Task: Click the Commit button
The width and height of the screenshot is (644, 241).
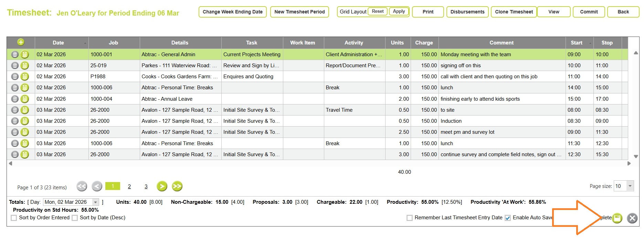Action: pyautogui.click(x=589, y=12)
